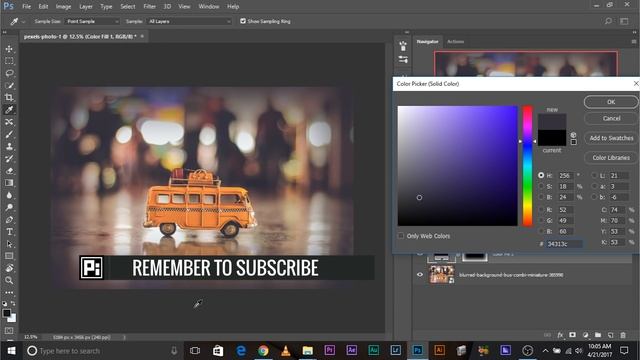Image resolution: width=640 pixels, height=360 pixels.
Task: Open Premiere Pro from the taskbar
Action: pyautogui.click(x=329, y=351)
